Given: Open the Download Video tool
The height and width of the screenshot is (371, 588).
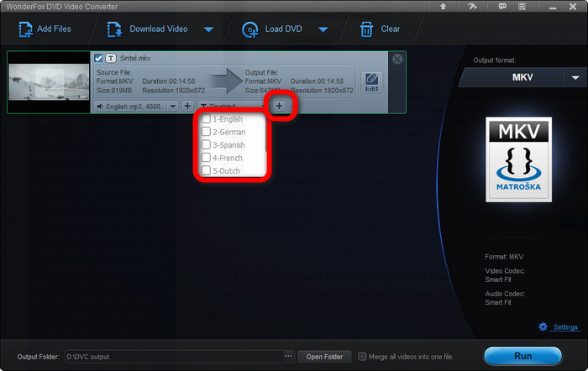Looking at the screenshot, I should tap(147, 29).
